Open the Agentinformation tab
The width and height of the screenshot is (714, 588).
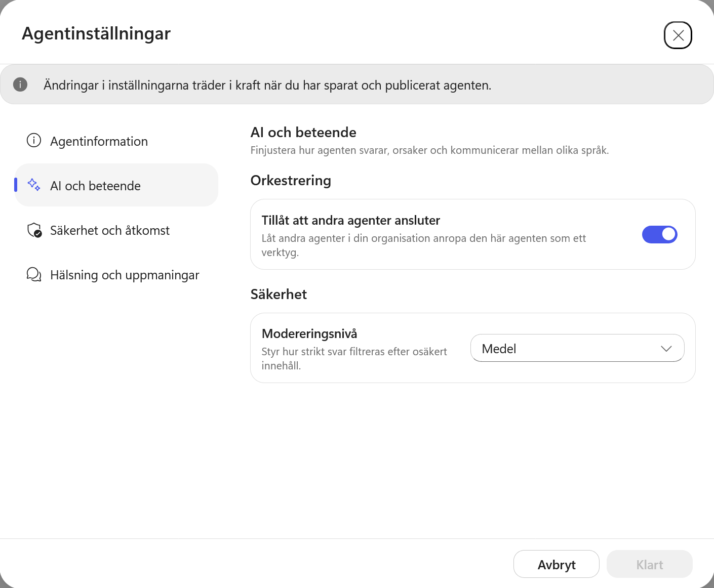pos(116,141)
